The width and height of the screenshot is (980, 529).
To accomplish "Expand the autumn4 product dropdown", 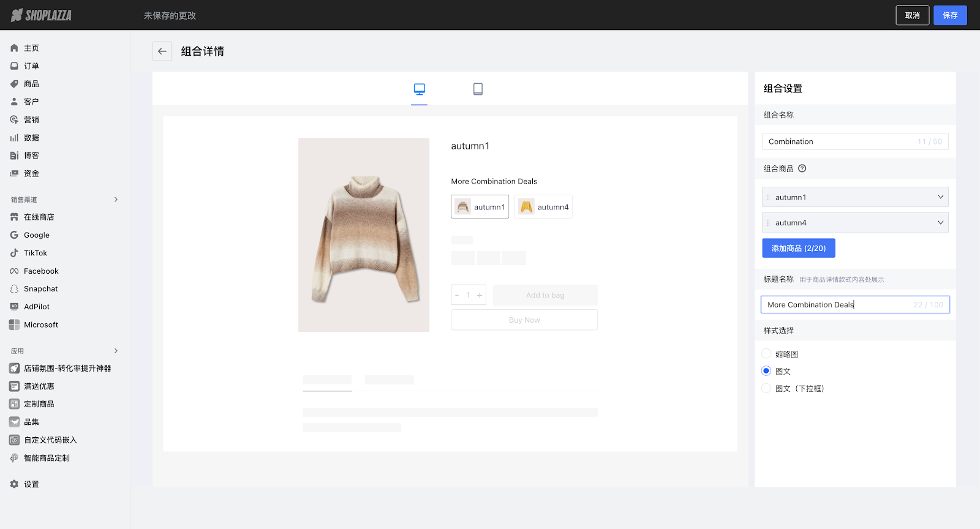I will 940,223.
